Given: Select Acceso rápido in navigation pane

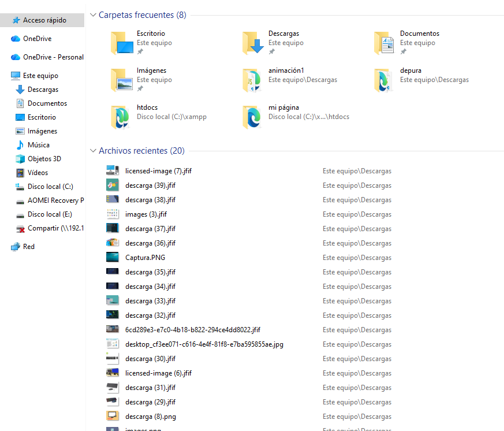Looking at the screenshot, I should (44, 20).
